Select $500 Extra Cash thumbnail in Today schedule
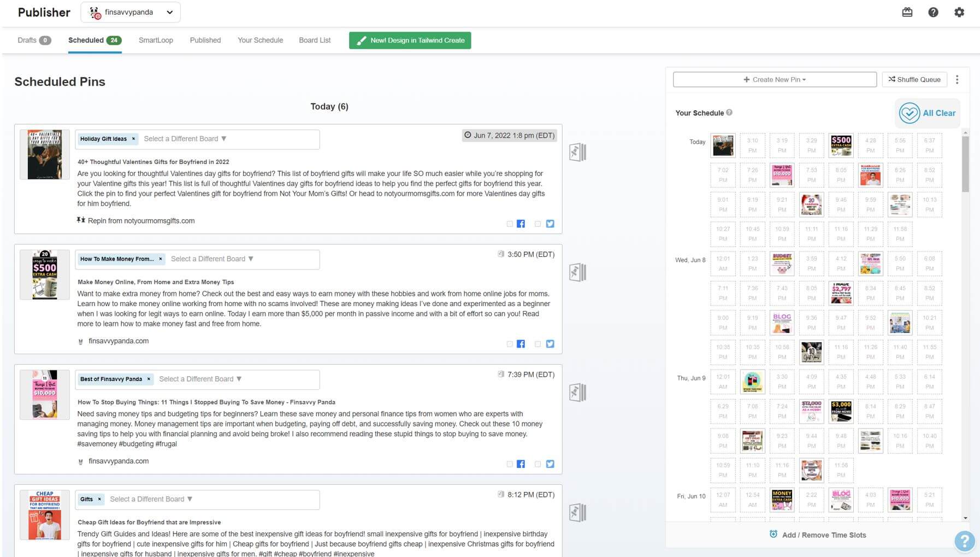The height and width of the screenshot is (557, 980). click(x=841, y=145)
